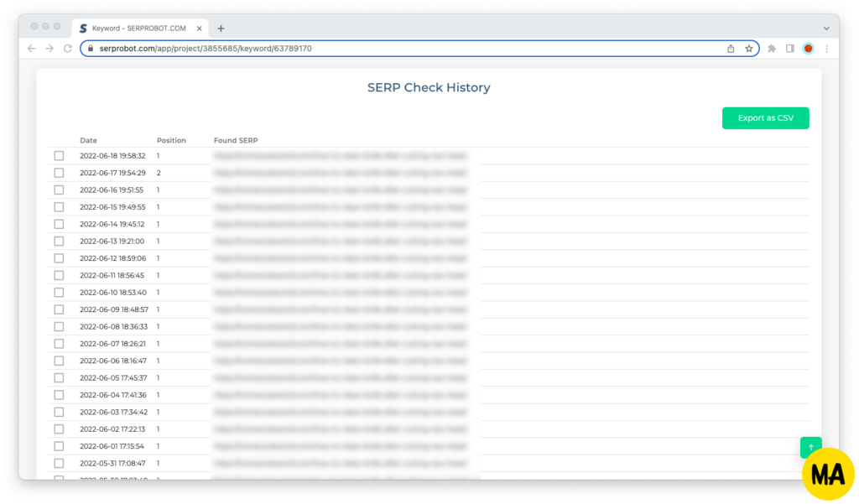859x504 pixels.
Task: Select the 2022-06-15 19:49:55 row checkbox
Action: [60, 207]
